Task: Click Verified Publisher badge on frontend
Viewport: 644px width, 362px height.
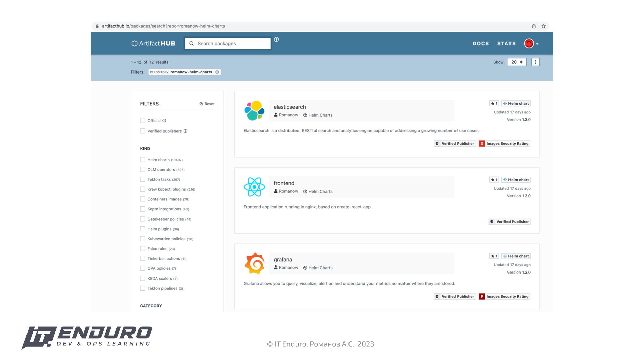Action: [x=509, y=222]
